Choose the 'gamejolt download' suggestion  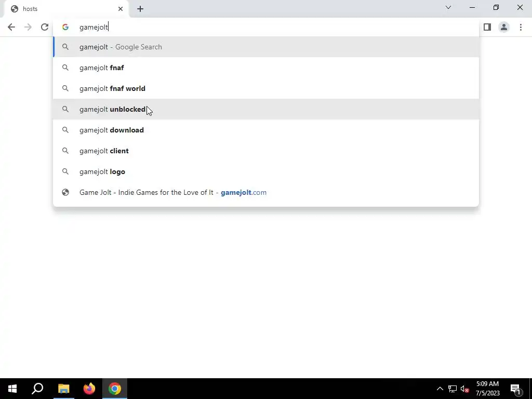click(266, 130)
